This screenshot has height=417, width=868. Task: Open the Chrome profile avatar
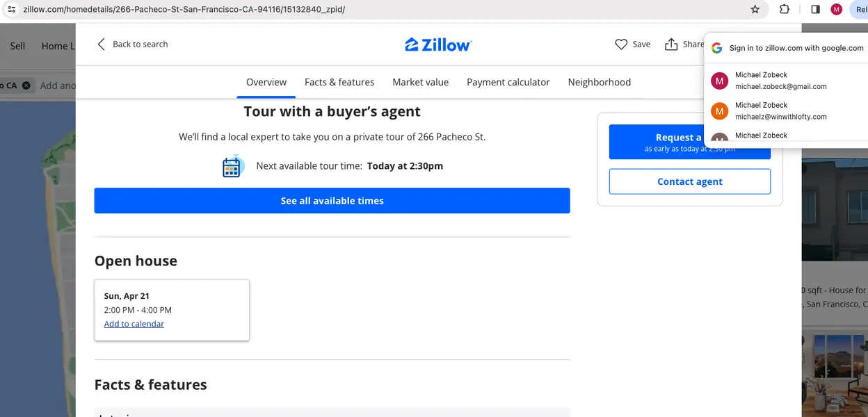(x=836, y=9)
